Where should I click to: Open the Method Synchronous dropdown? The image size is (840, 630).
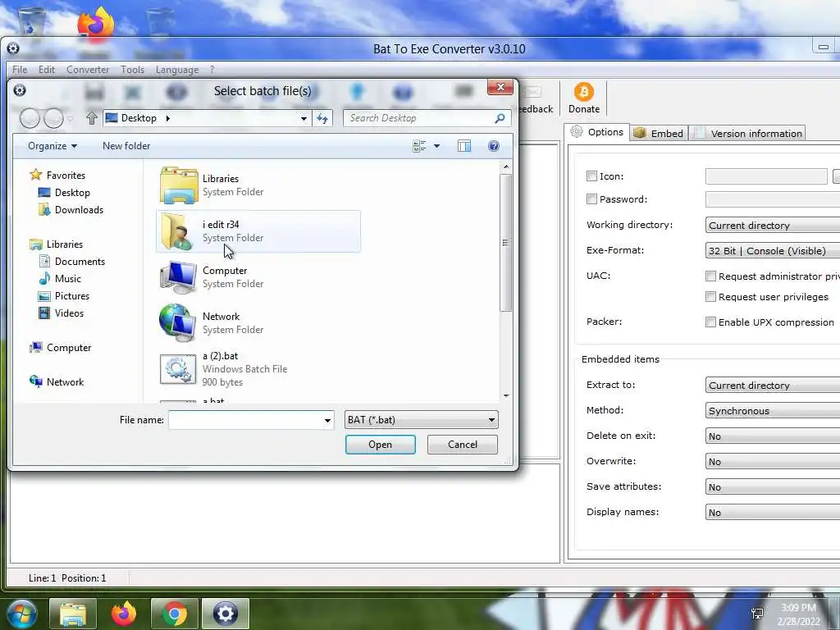tap(773, 411)
